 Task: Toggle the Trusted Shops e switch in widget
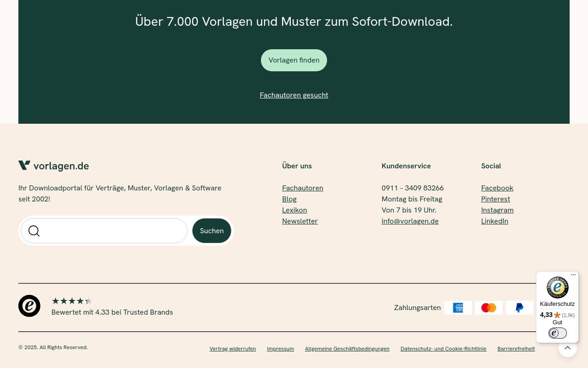[x=558, y=333]
